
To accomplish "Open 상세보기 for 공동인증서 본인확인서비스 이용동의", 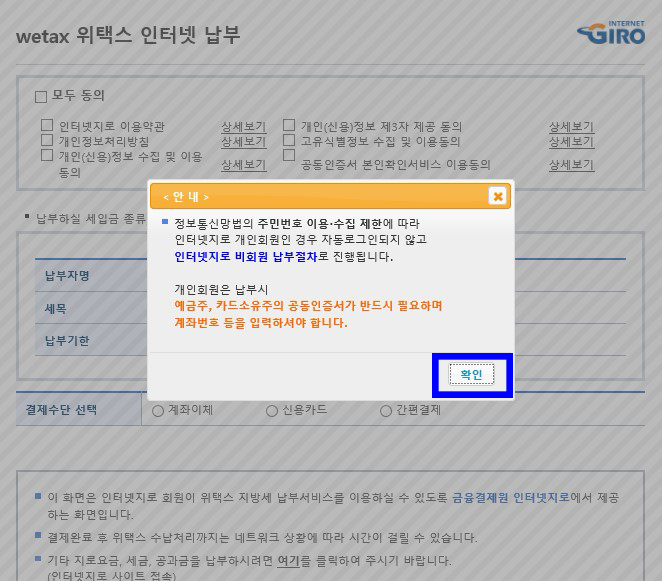I will point(572,164).
